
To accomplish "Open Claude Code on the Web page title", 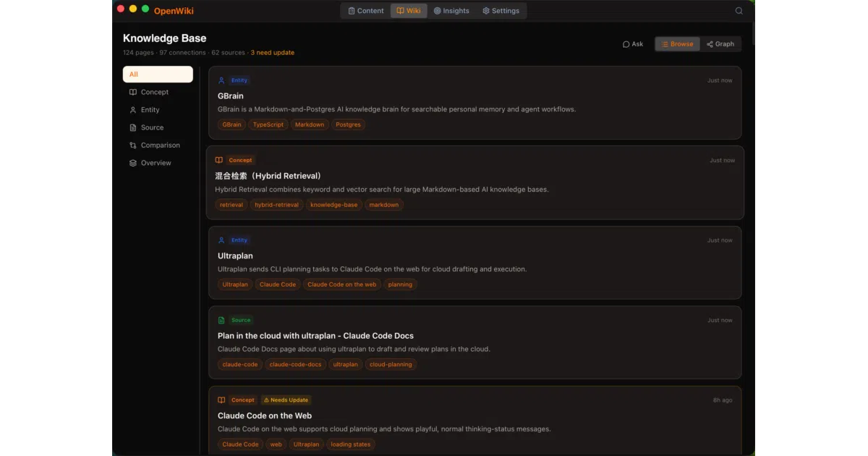I will (265, 415).
